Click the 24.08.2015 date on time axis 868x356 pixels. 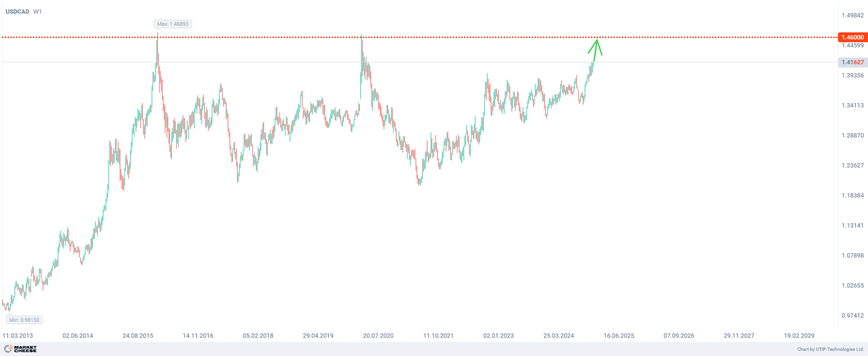138,336
